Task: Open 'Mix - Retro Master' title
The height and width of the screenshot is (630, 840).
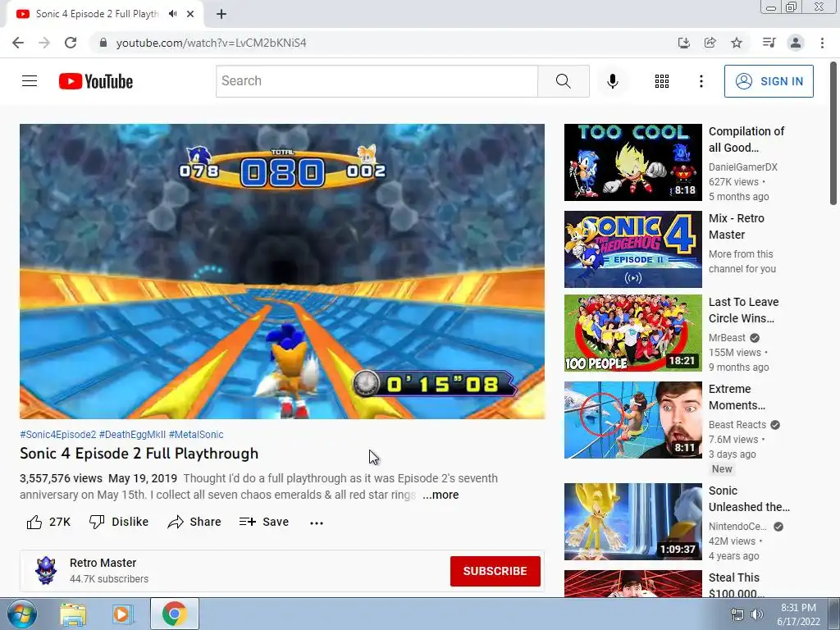Action: click(736, 226)
